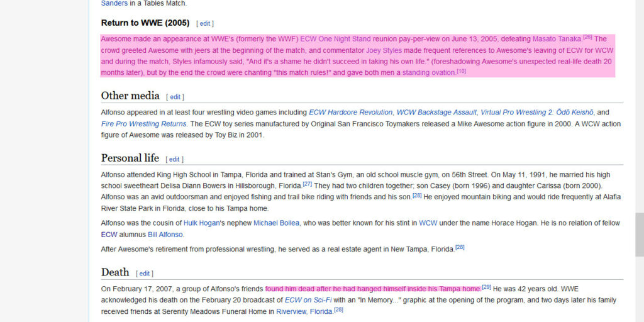The height and width of the screenshot is (322, 644).
Task: Open citation 29 after 'Tampa home'
Action: [486, 287]
